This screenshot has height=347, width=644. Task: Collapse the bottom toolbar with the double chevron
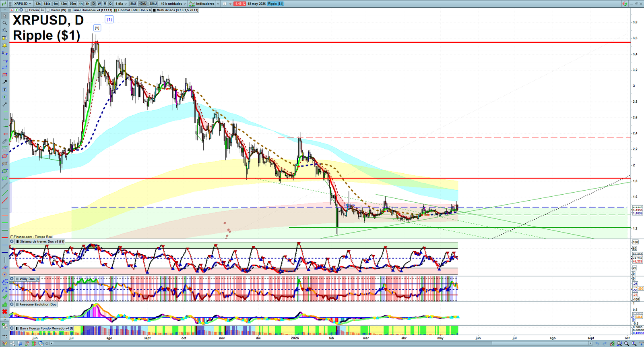pos(47,343)
